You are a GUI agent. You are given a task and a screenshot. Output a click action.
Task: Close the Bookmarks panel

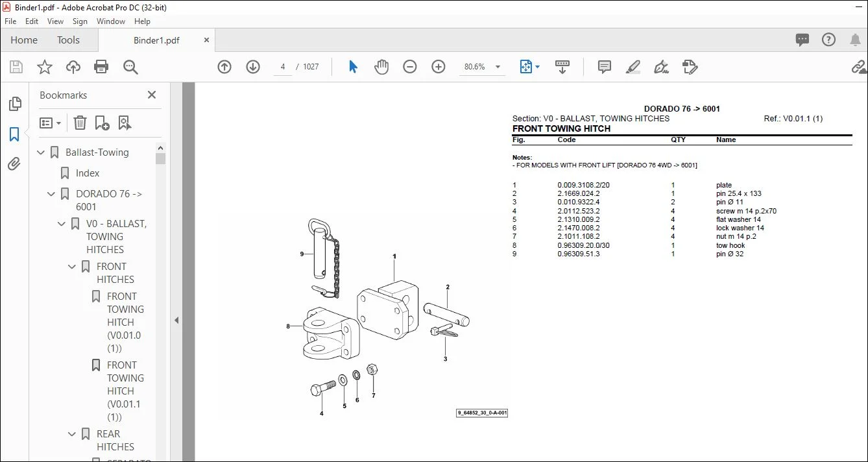point(152,95)
